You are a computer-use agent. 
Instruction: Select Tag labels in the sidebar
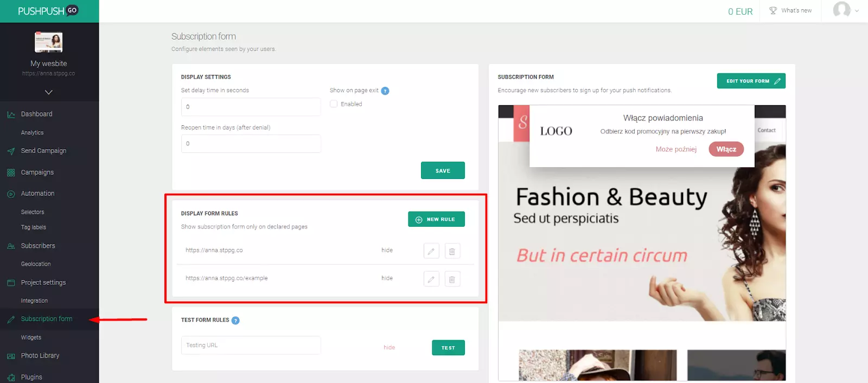(x=34, y=227)
